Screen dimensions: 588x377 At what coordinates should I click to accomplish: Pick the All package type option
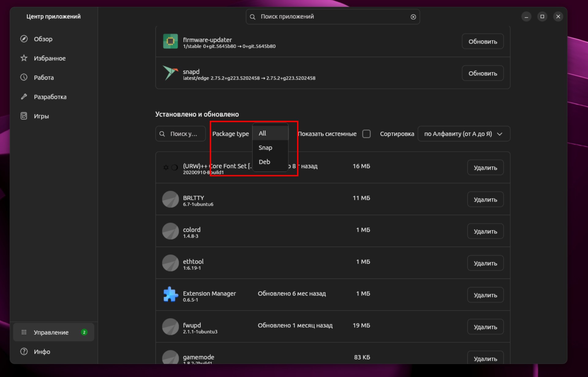(x=262, y=133)
